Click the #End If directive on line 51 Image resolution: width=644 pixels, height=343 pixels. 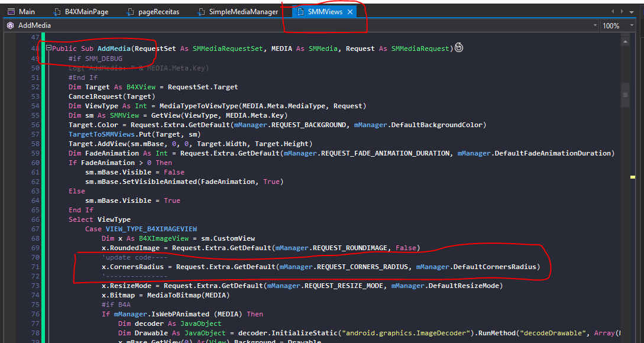click(83, 77)
